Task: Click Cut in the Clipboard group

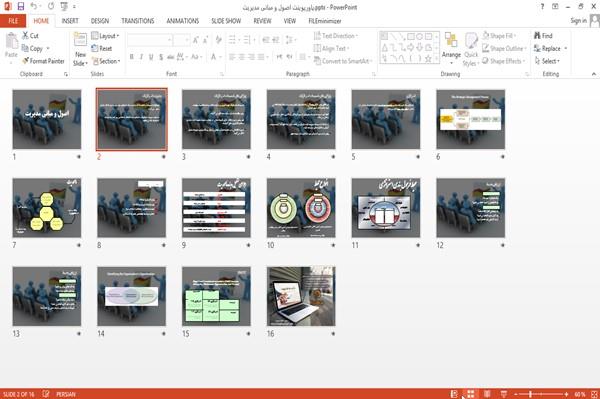Action: 30,36
